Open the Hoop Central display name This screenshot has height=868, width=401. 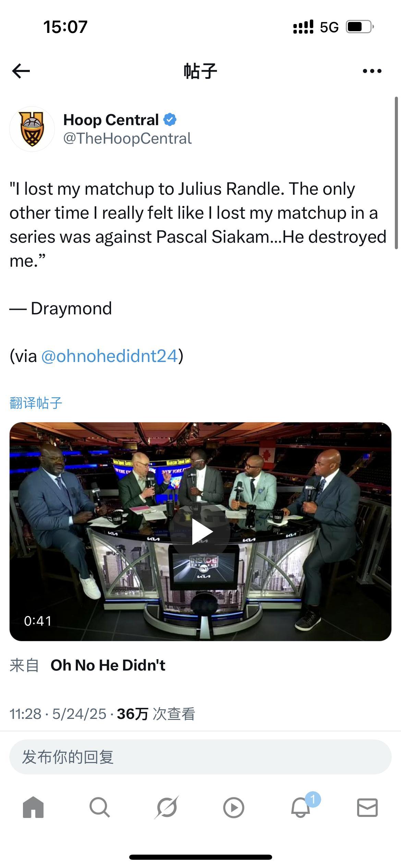(x=111, y=120)
